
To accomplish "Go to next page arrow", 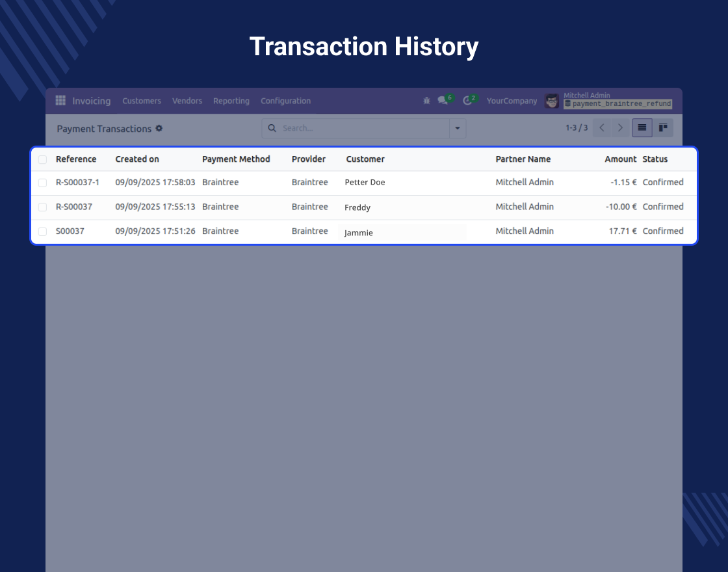I will point(620,127).
